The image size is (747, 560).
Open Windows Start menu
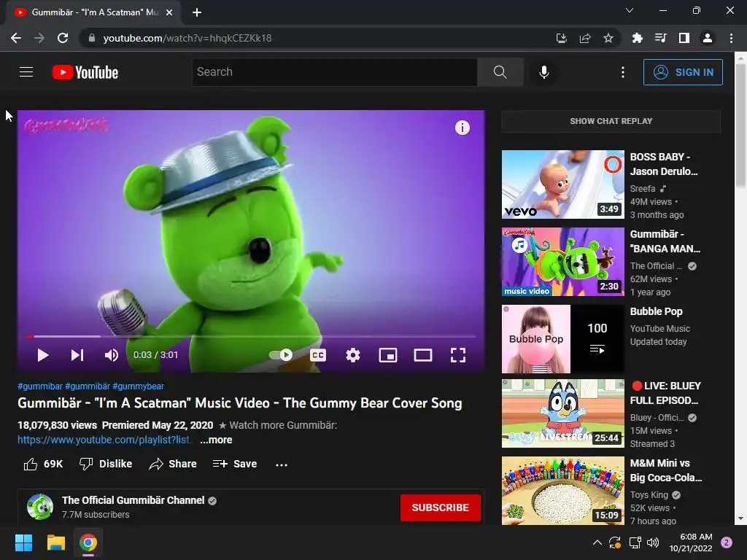[23, 542]
